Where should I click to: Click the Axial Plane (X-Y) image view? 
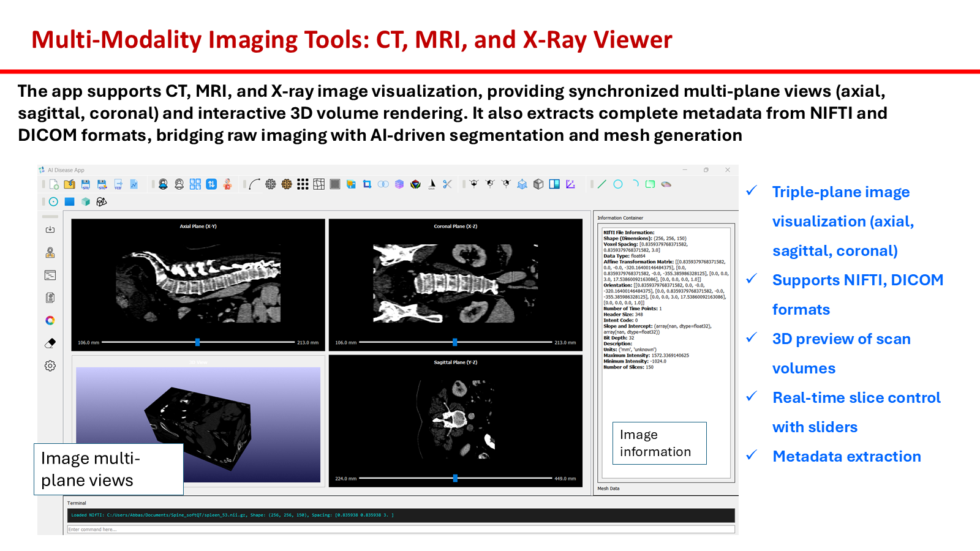198,285
